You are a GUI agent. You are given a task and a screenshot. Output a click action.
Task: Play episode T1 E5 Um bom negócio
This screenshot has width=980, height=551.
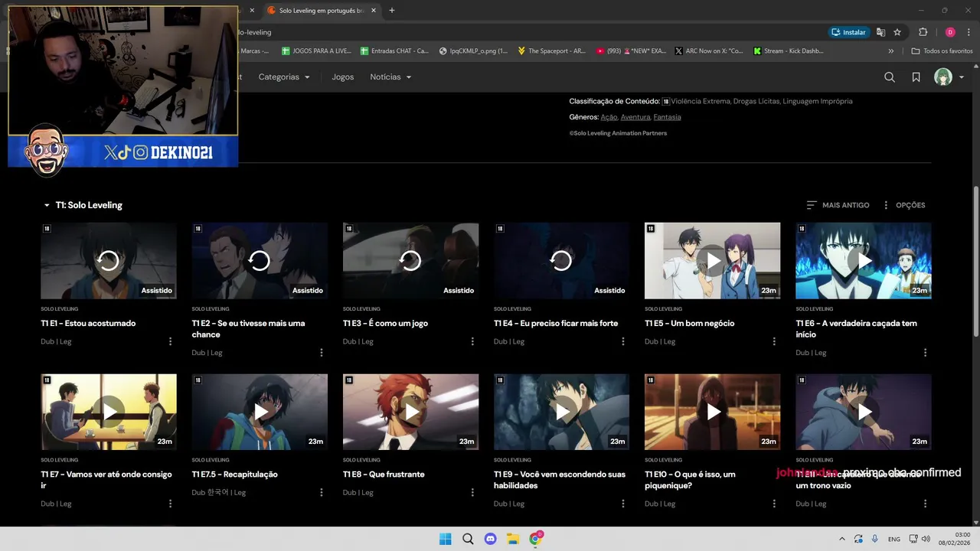coord(712,261)
